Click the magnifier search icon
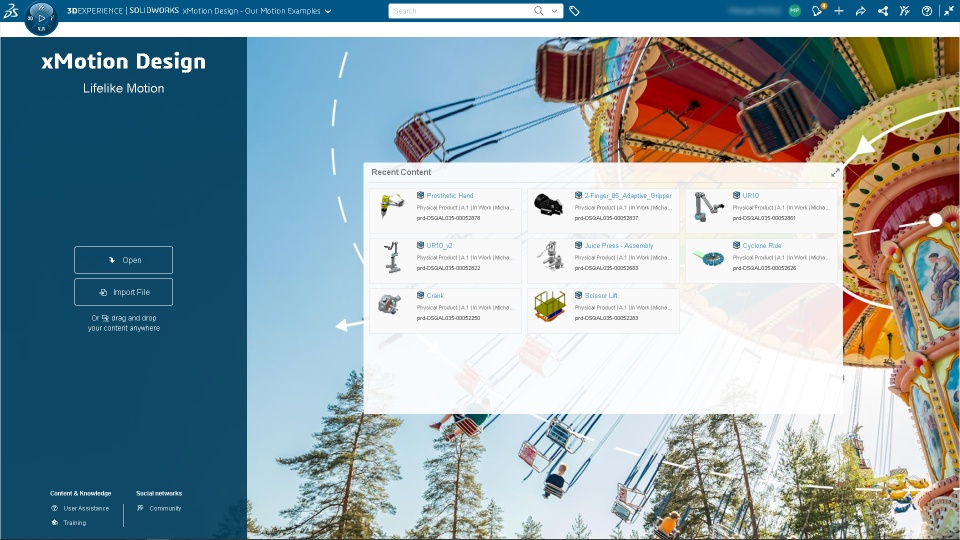The height and width of the screenshot is (540, 960). pyautogui.click(x=539, y=10)
